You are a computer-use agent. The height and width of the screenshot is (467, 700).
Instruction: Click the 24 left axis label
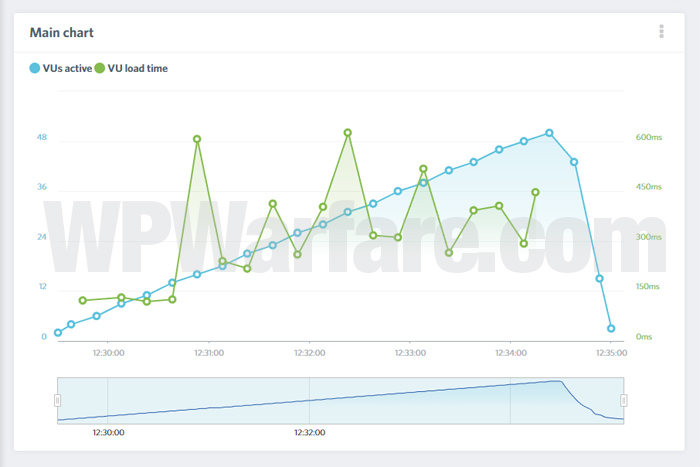tap(42, 237)
